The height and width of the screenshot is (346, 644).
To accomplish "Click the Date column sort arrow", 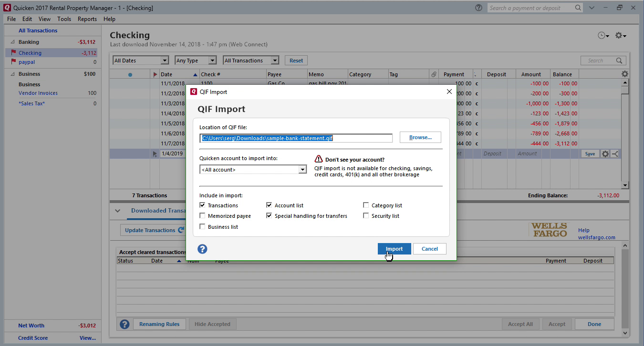I will point(195,74).
